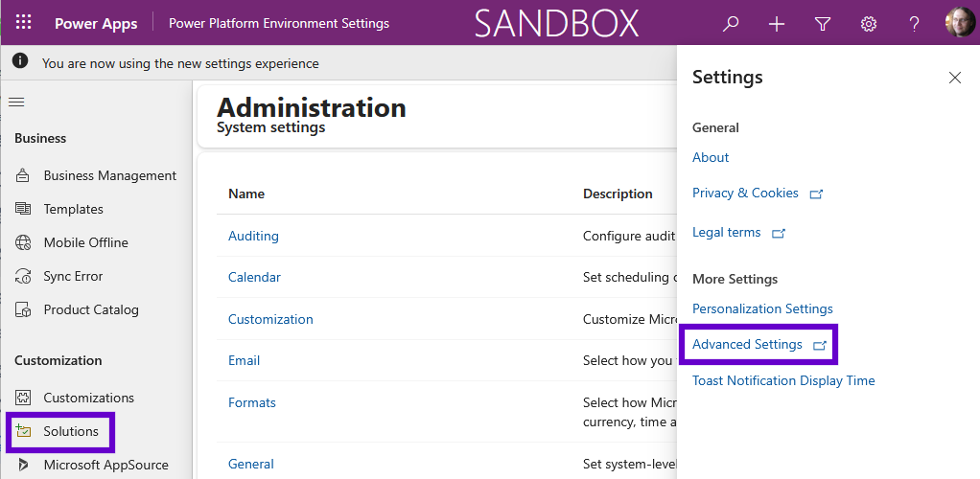Image resolution: width=980 pixels, height=479 pixels.
Task: Click external link icon beside Legal terms
Action: tap(778, 234)
